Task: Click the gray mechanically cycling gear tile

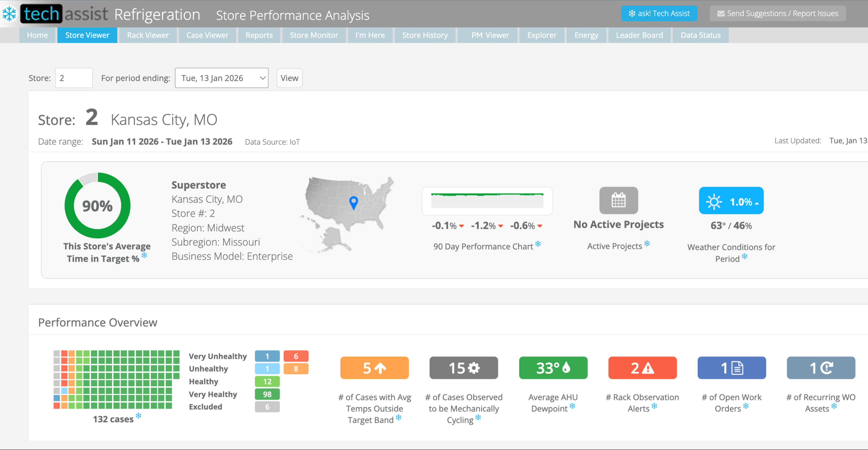Action: 463,368
